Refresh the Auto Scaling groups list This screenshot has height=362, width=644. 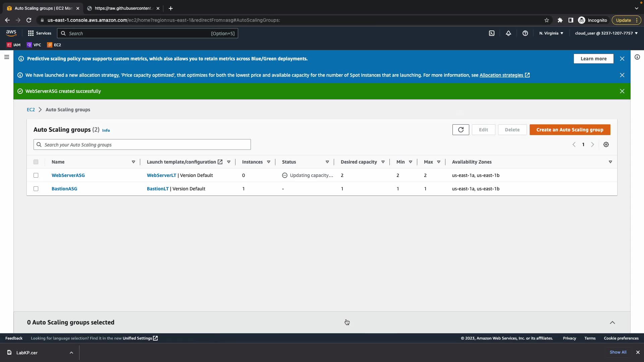(461, 130)
